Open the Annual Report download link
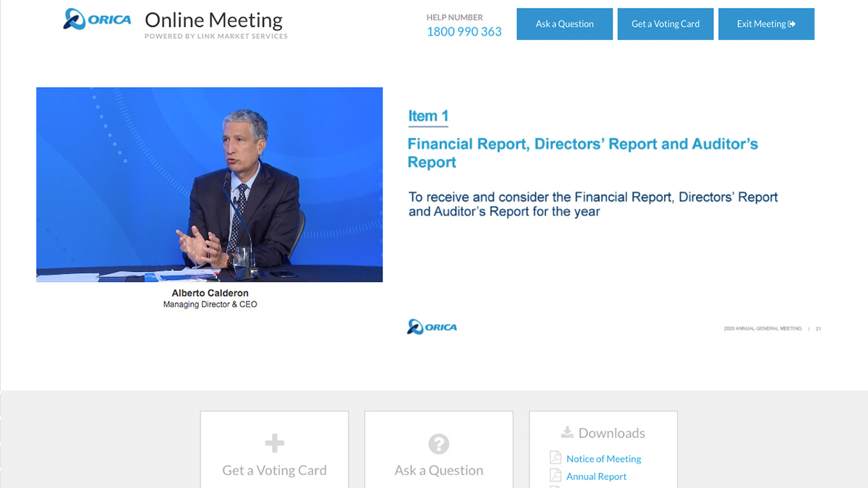Image resolution: width=868 pixels, height=488 pixels. pos(597,476)
